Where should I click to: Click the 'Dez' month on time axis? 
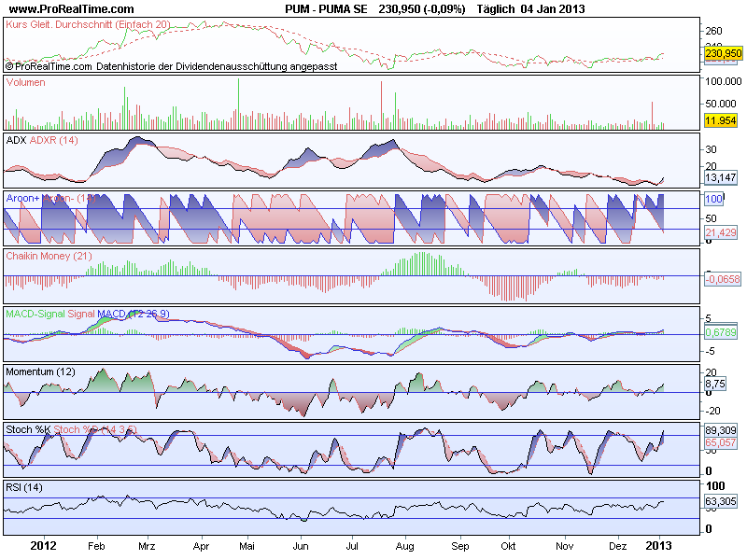click(618, 546)
